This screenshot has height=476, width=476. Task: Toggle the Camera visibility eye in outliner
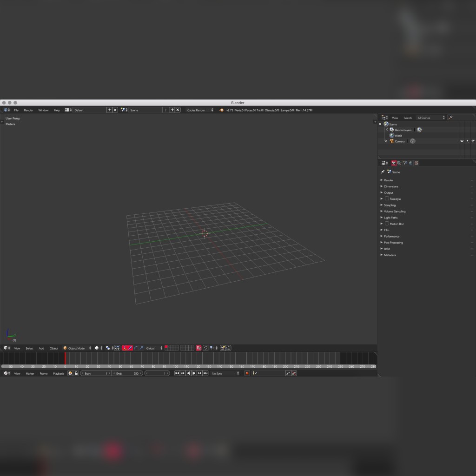click(461, 141)
